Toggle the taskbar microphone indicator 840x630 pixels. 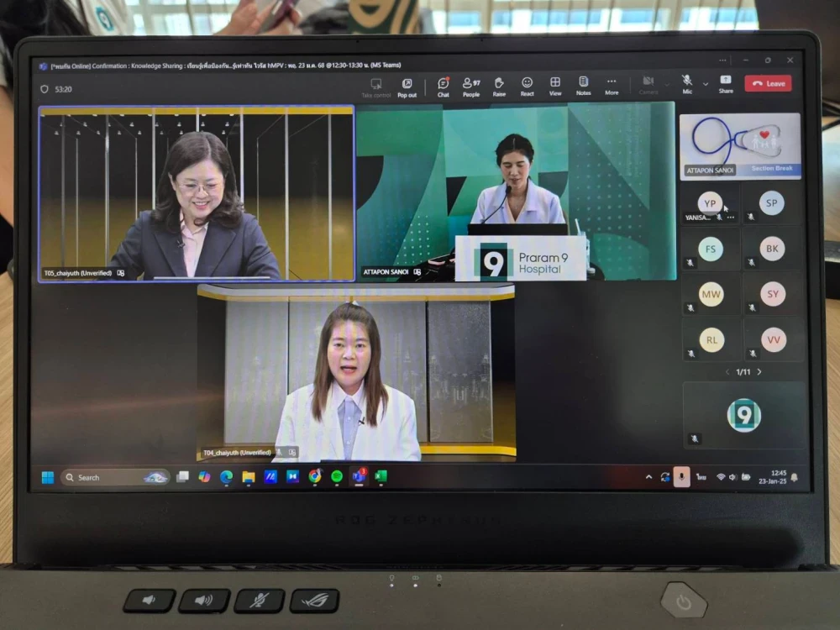click(x=681, y=477)
